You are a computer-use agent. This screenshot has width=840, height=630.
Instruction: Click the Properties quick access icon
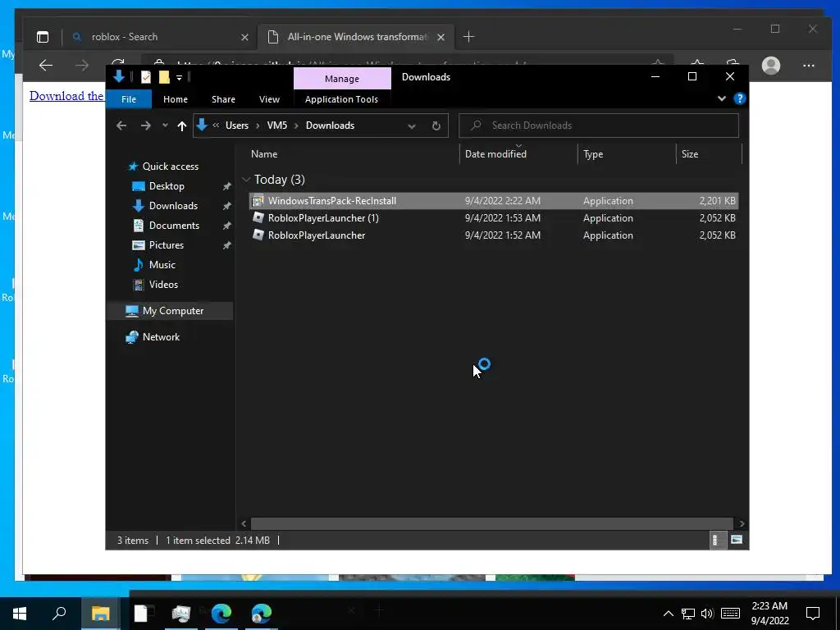[x=146, y=77]
